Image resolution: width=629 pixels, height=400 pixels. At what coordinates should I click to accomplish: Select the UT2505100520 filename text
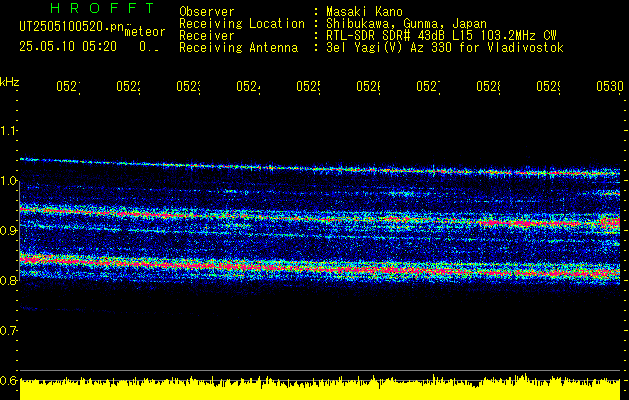point(72,27)
